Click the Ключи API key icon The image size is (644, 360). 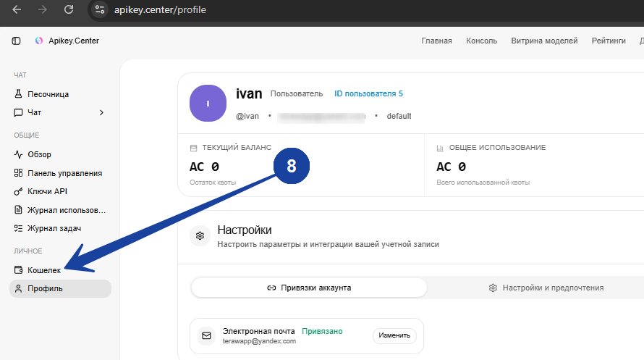[18, 191]
